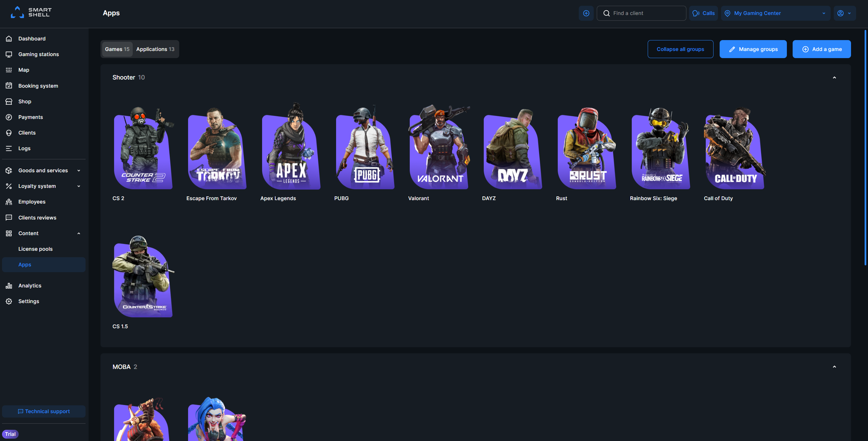Click the page vertical scrollbar
This screenshot has height=441, width=868.
[865, 148]
